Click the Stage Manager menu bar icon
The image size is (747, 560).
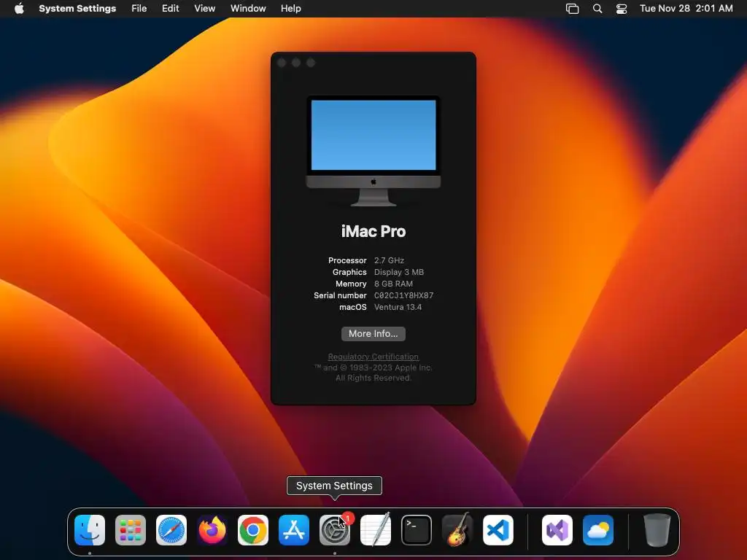(x=572, y=9)
